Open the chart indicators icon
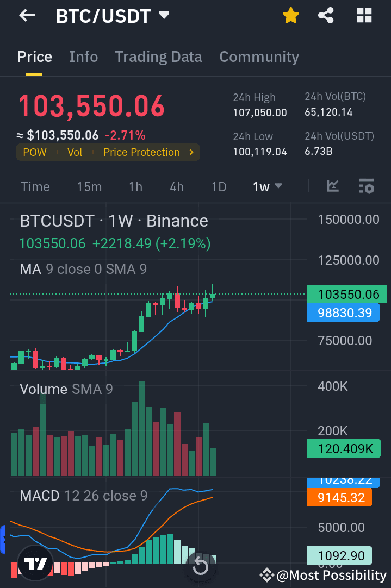 (x=333, y=186)
